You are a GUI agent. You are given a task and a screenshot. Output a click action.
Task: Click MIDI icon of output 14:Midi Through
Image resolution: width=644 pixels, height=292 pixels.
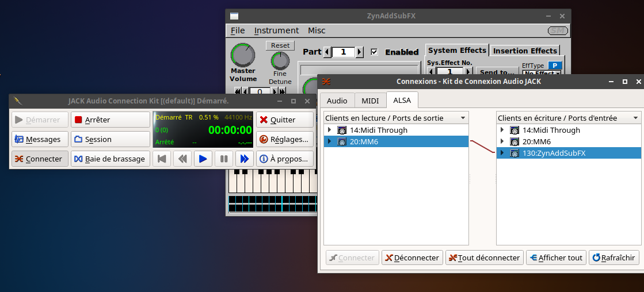(342, 130)
